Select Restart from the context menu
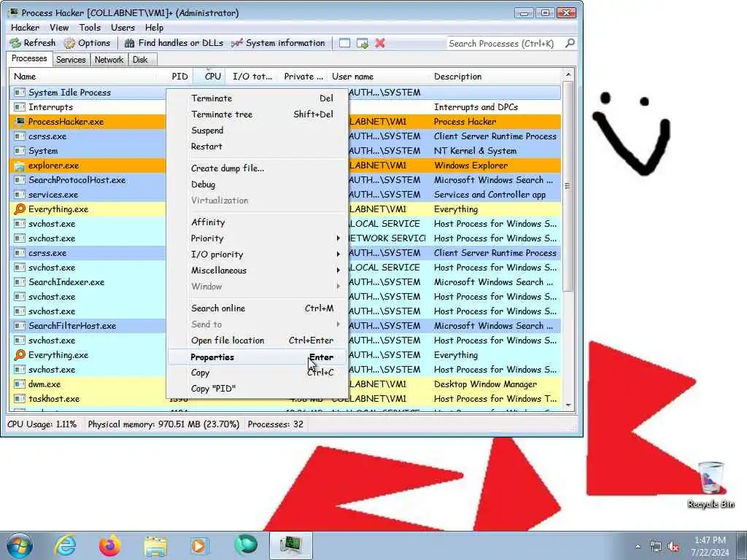 coord(258,147)
